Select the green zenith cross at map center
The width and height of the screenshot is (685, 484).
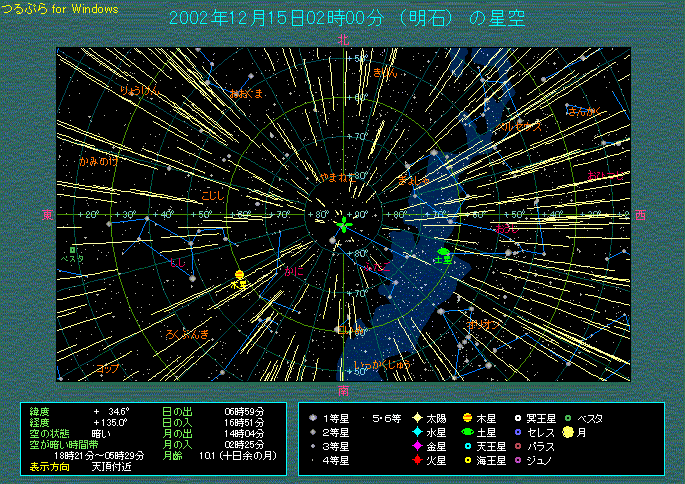(344, 225)
